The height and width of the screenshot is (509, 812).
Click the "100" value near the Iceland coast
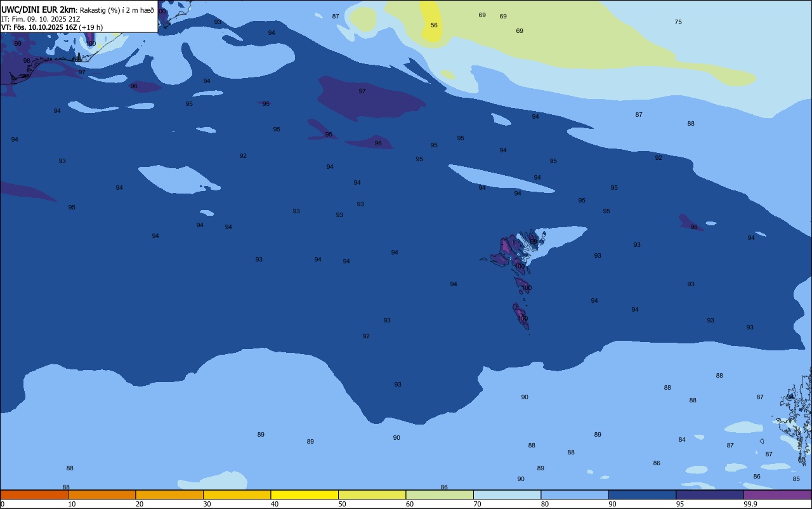click(x=91, y=44)
